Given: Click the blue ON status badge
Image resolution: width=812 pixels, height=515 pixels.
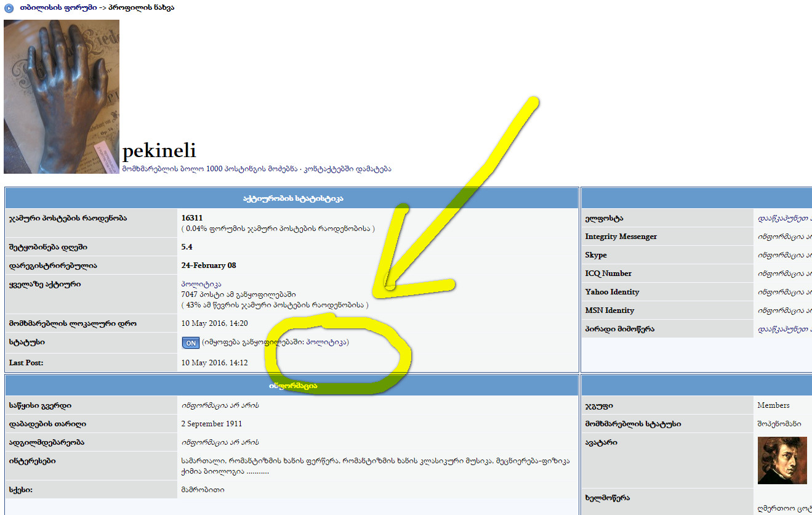Looking at the screenshot, I should (191, 343).
